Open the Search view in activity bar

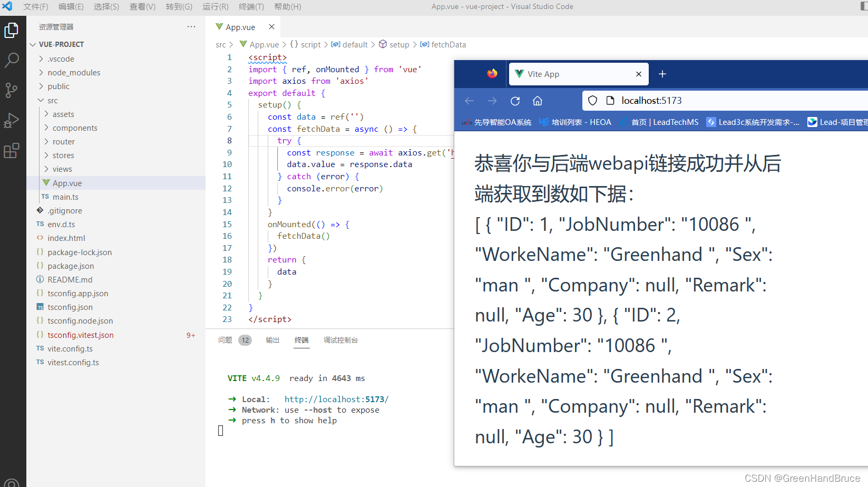click(12, 60)
